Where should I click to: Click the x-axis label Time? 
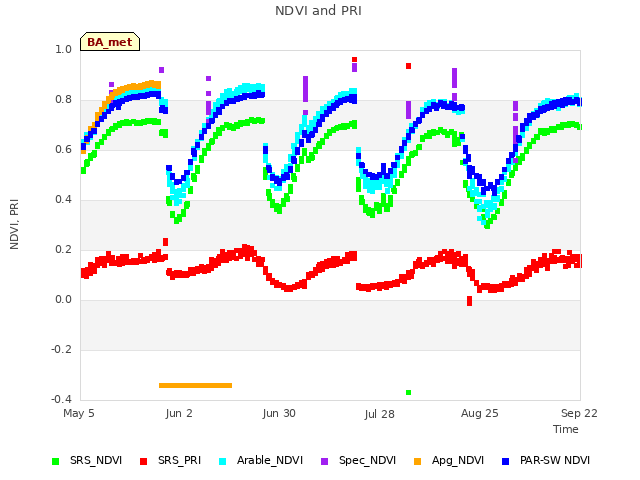pos(566,429)
